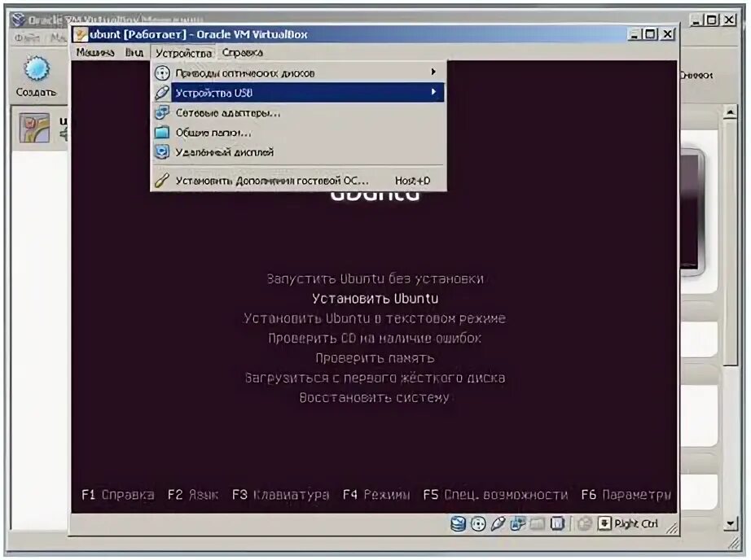Open the Вид menu
This screenshot has height=560, width=751.
[134, 52]
